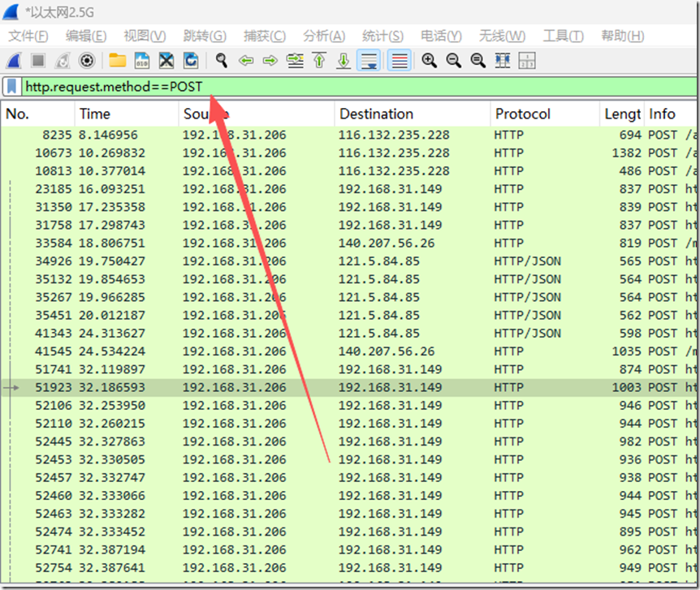The image size is (700, 590).
Task: Select packet at time 19.854653
Action: point(348,279)
